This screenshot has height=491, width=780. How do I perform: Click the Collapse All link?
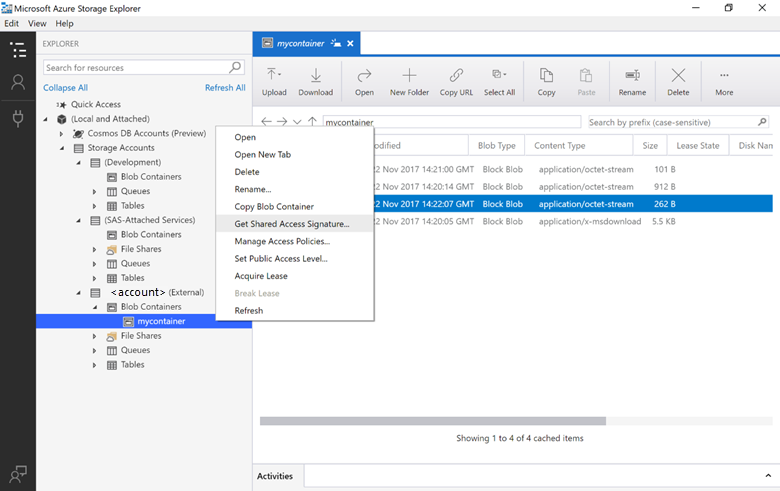click(x=65, y=88)
